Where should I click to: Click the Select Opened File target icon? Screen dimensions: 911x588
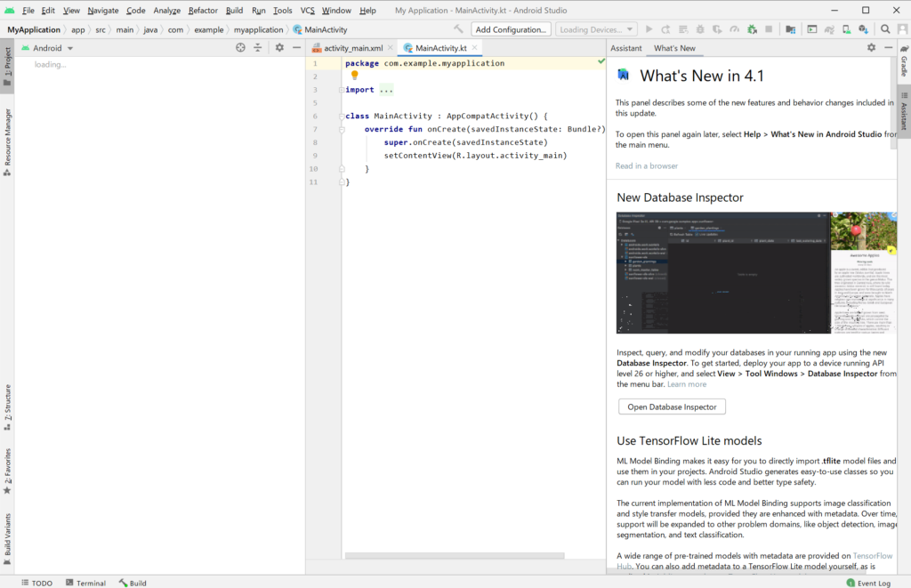point(240,48)
